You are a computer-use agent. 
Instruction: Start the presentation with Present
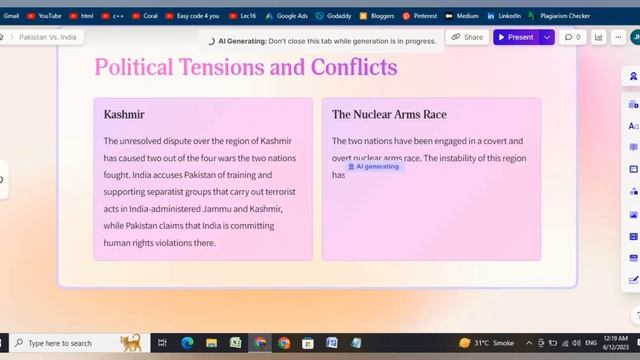(x=516, y=37)
